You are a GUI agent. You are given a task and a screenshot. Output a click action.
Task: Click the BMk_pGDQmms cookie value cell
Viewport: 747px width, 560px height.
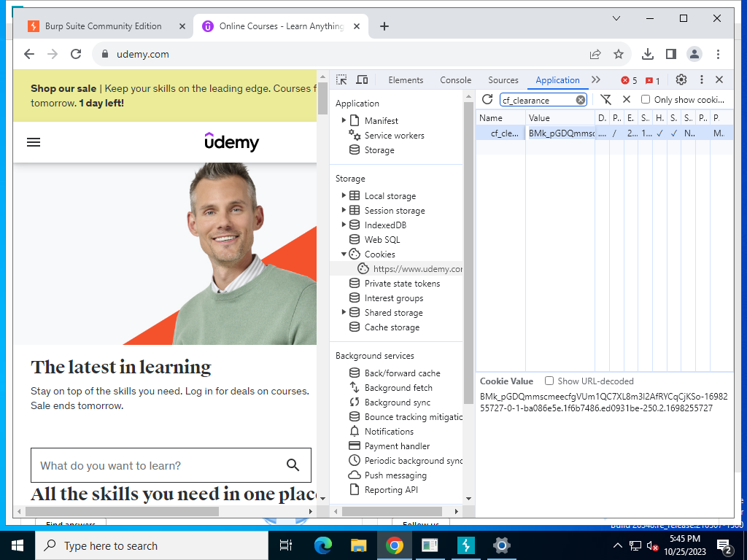561,133
